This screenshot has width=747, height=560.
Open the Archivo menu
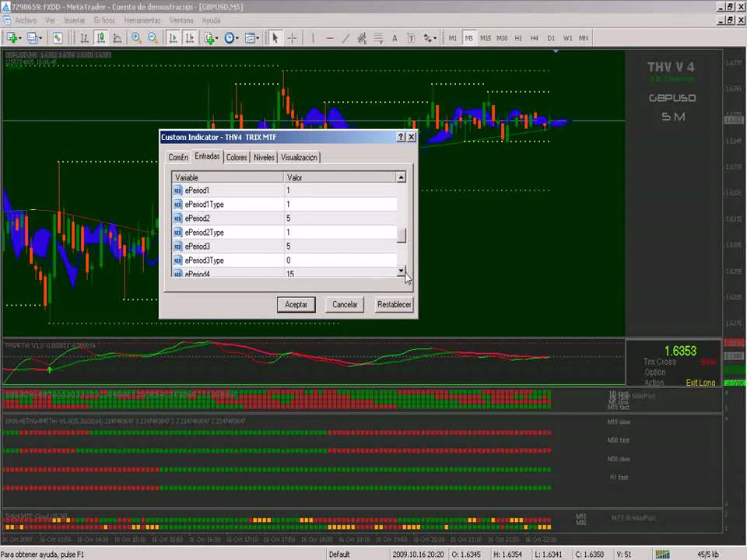[x=26, y=20]
